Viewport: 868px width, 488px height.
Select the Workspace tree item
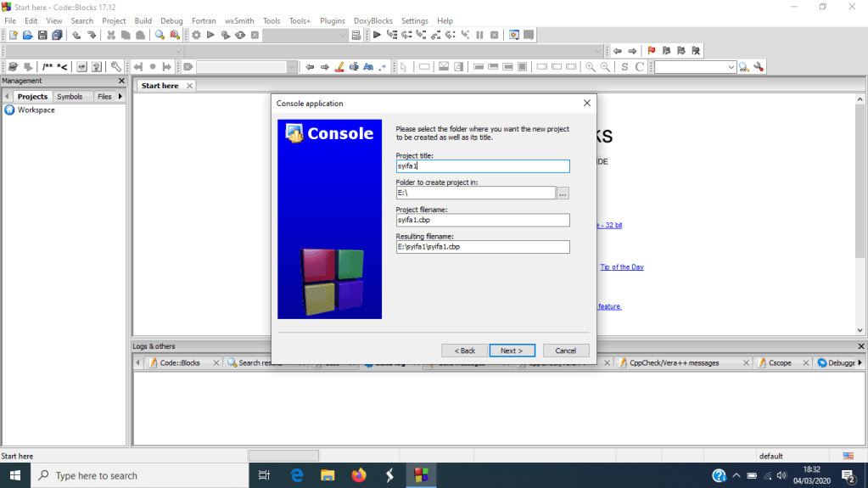coord(36,110)
